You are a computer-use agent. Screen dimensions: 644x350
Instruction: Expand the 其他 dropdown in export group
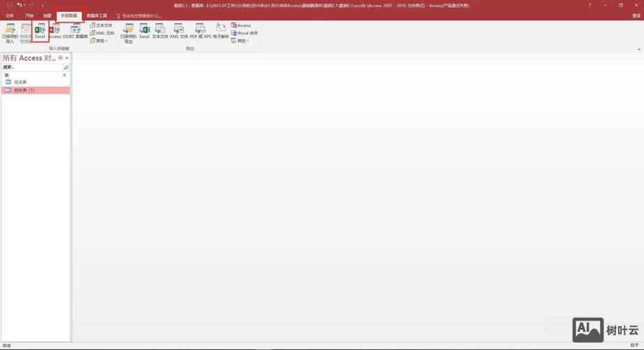click(x=242, y=41)
